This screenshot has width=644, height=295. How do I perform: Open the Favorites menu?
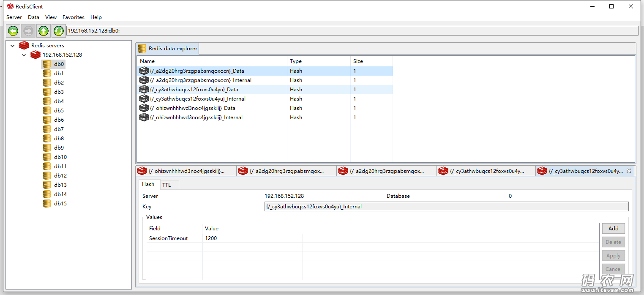pyautogui.click(x=74, y=17)
